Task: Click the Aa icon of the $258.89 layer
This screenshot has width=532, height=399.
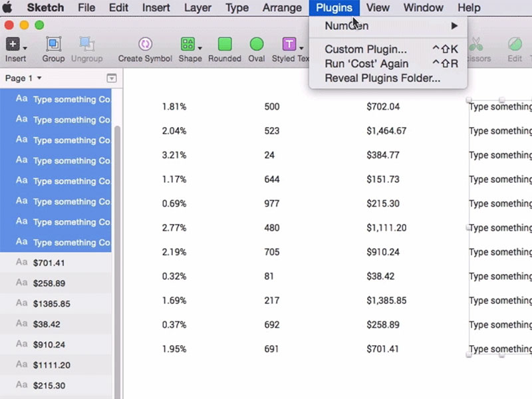Action: click(x=22, y=282)
